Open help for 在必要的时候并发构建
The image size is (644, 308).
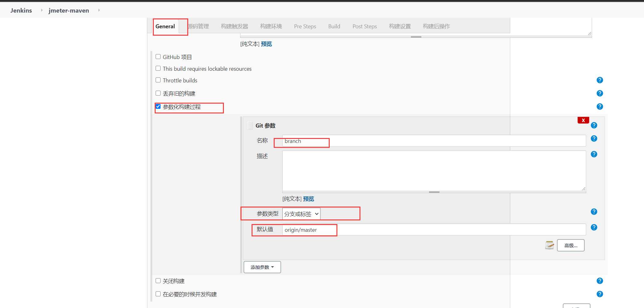coord(599,294)
